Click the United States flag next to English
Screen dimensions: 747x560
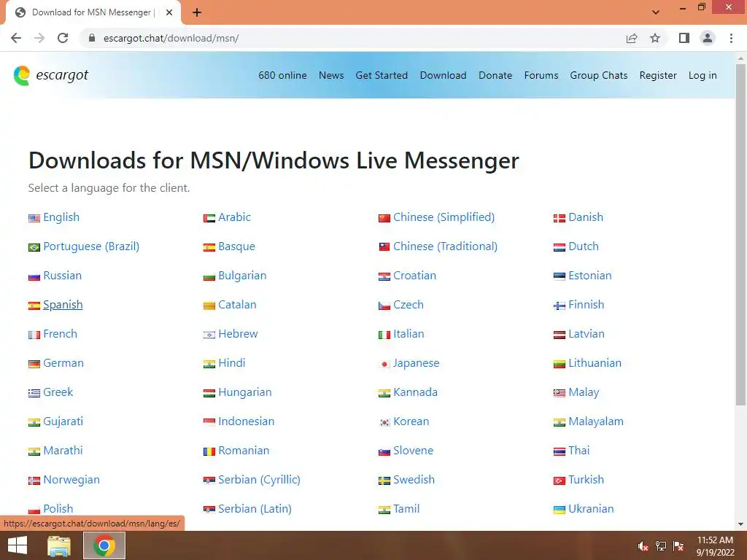point(34,218)
